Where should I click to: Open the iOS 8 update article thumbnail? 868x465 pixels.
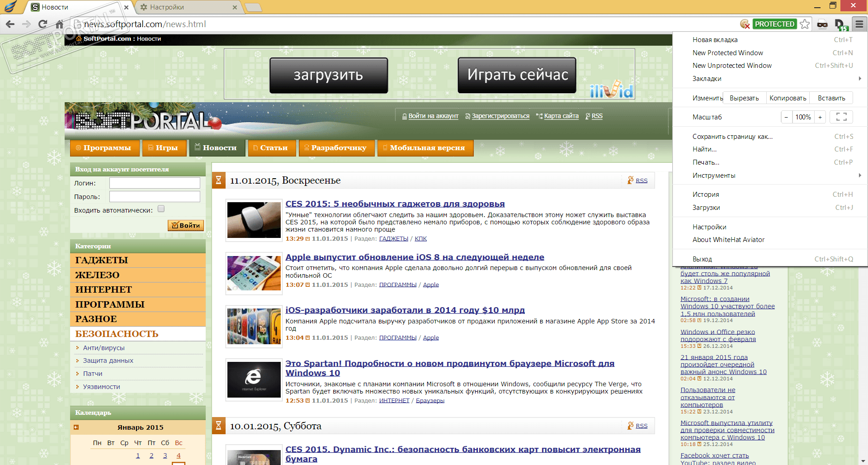click(254, 273)
